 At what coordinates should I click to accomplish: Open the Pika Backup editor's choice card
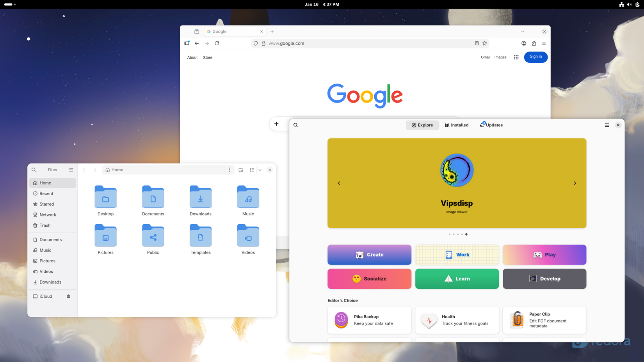point(369,320)
